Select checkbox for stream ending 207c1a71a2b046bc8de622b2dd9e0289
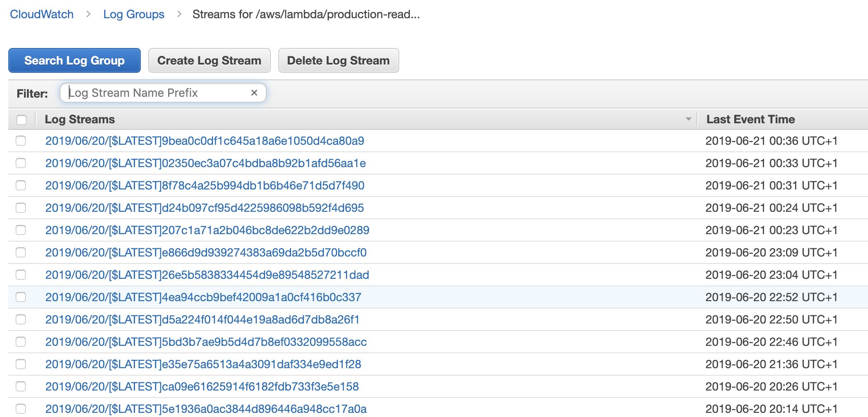The width and height of the screenshot is (868, 417). coord(21,230)
